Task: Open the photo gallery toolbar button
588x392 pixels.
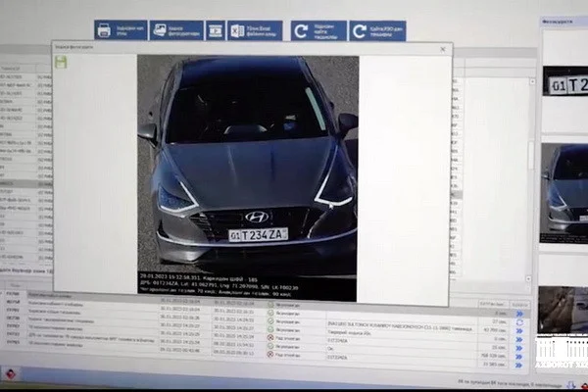Action: (x=176, y=30)
